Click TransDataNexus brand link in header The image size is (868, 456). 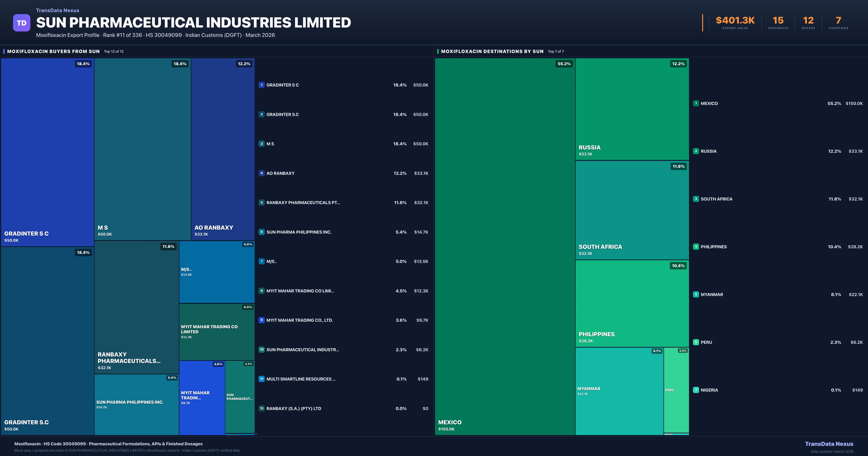tap(58, 10)
